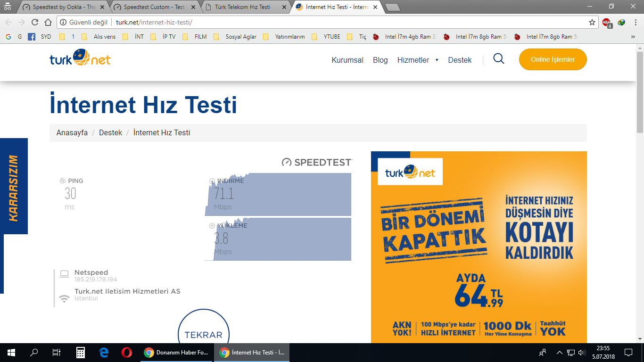Image resolution: width=644 pixels, height=362 pixels.
Task: Open Hizmetler in the site navigation
Action: pos(413,60)
